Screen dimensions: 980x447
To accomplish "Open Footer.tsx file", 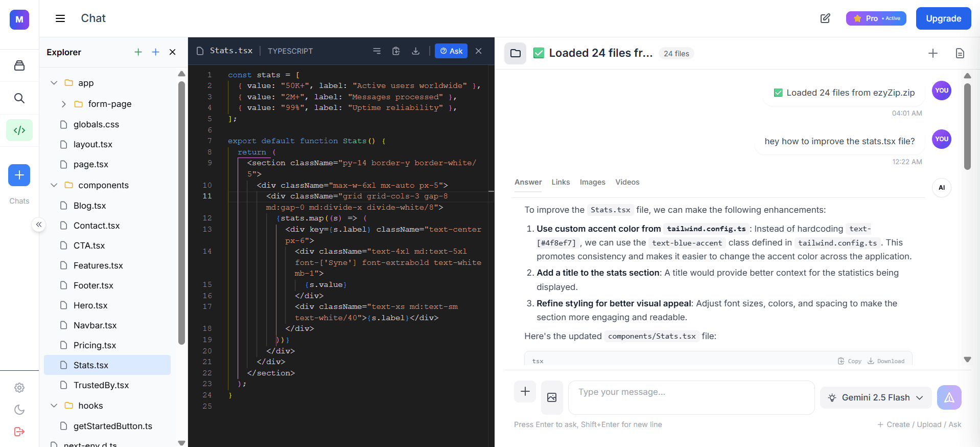I will tap(107, 285).
